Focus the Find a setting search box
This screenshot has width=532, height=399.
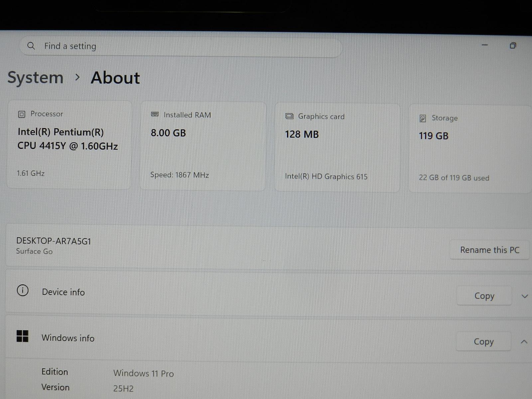tap(181, 47)
